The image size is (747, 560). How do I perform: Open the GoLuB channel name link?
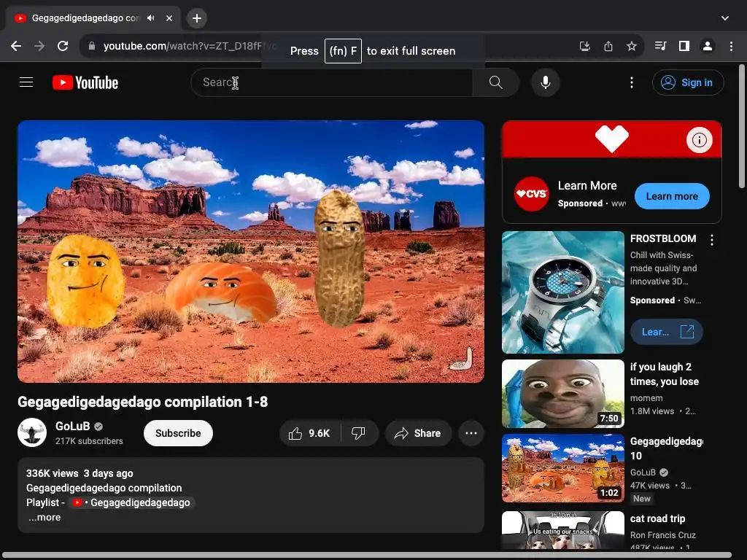click(x=72, y=426)
